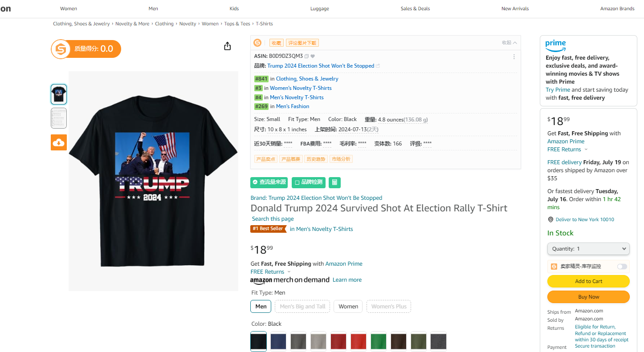Open the Quantity dropdown

[588, 249]
